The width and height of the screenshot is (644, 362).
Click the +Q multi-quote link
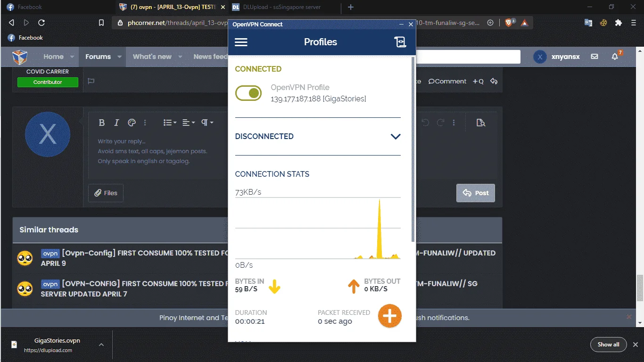(478, 81)
